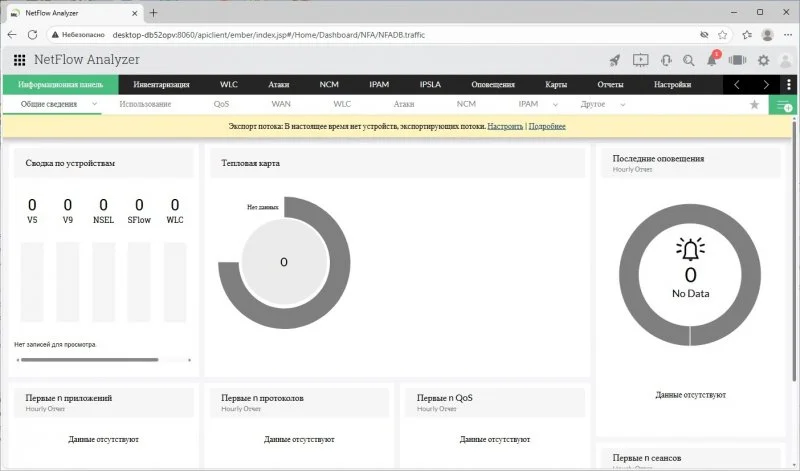Open browser profile icon
800x471 pixels.
click(x=767, y=35)
